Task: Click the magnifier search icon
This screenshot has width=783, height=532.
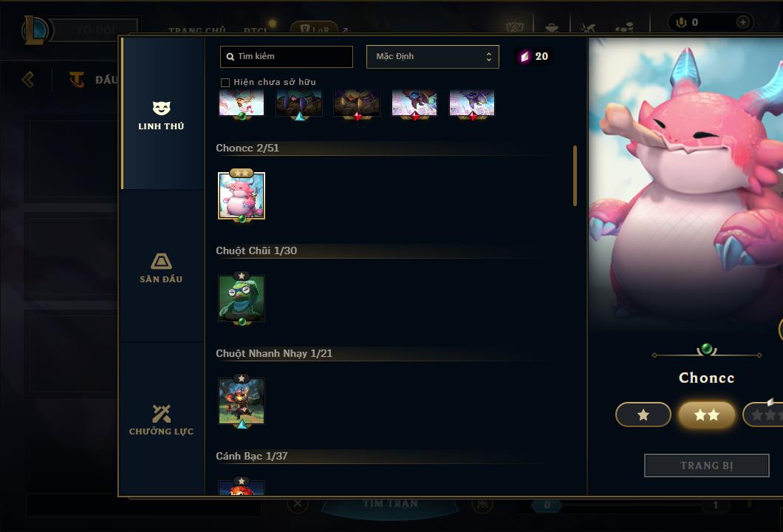Action: 230,57
